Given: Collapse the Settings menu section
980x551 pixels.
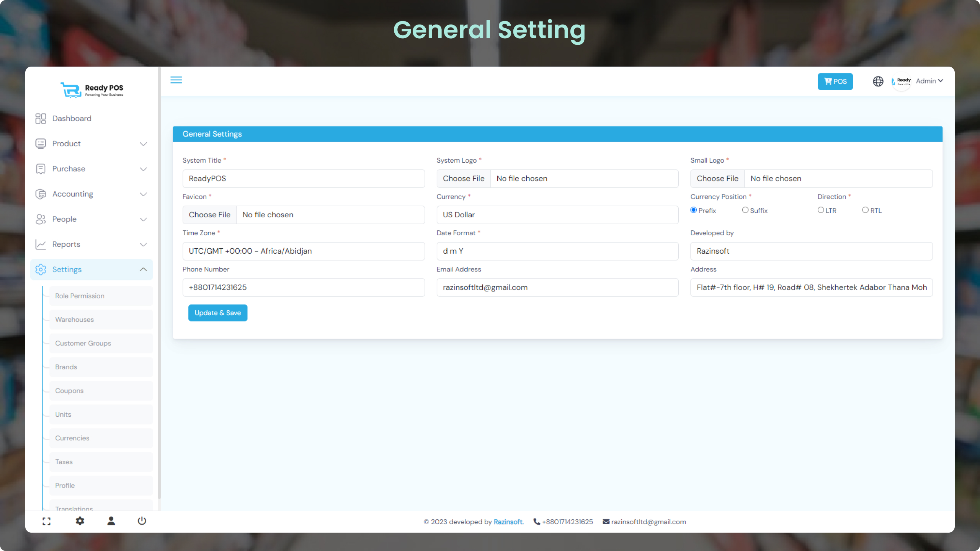Looking at the screenshot, I should point(143,269).
